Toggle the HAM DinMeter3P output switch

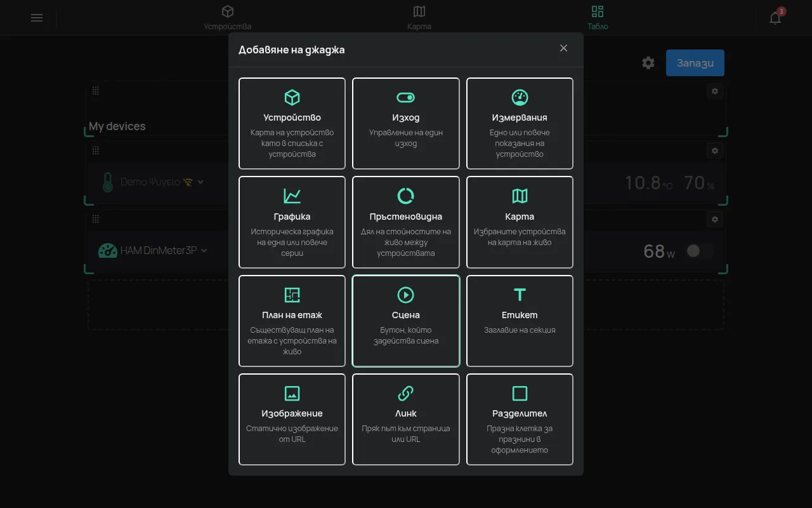[x=700, y=251]
